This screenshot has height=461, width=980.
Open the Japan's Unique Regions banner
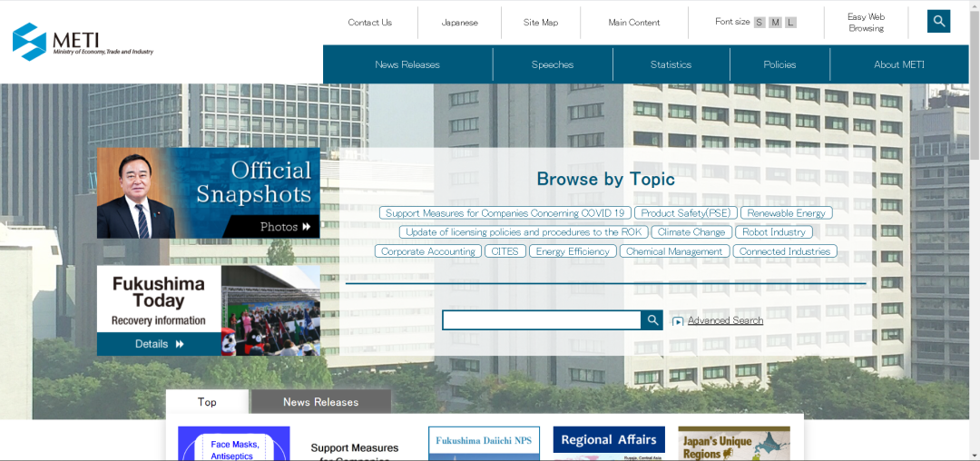[x=734, y=444]
